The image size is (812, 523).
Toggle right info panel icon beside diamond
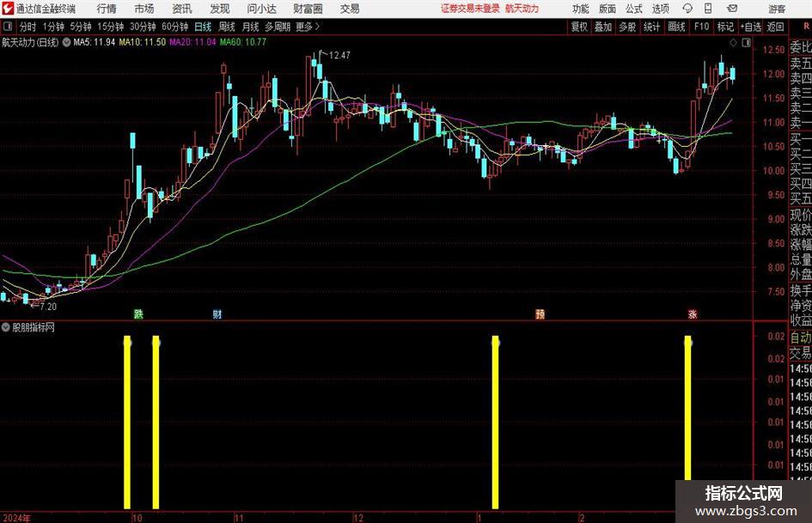click(746, 43)
